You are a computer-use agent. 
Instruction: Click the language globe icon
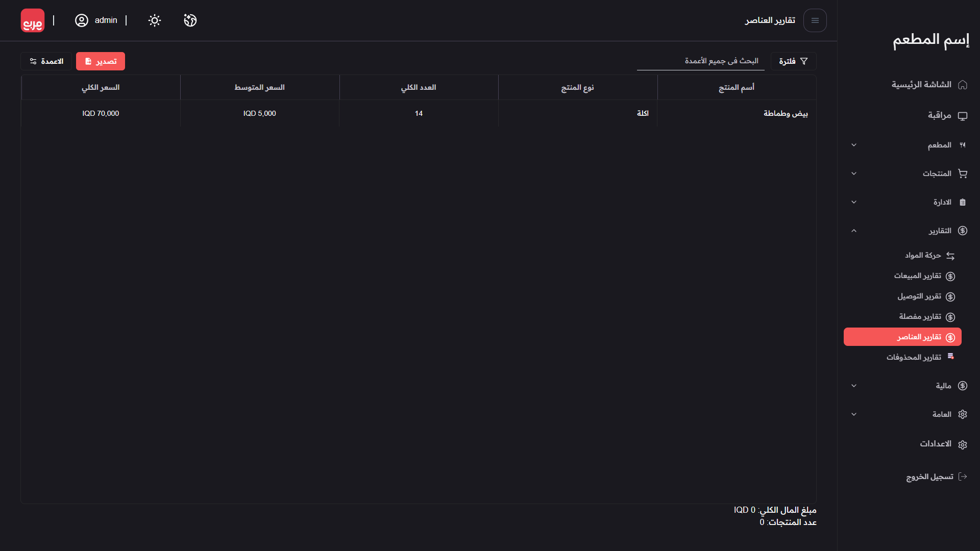point(190,20)
